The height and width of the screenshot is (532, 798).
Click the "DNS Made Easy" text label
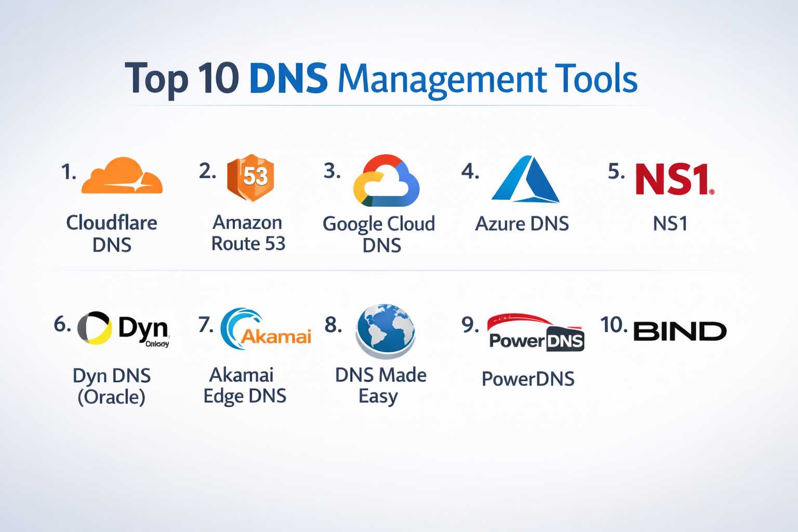pyautogui.click(x=380, y=385)
